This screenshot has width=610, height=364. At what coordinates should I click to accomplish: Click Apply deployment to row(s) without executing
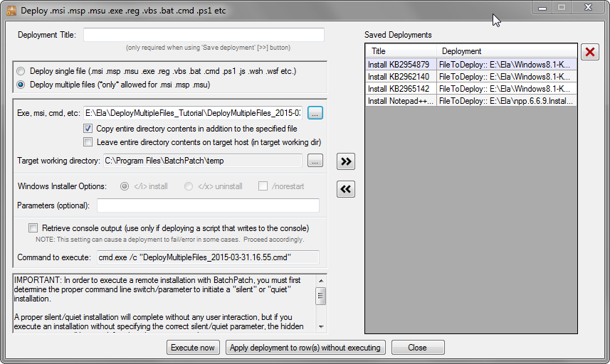point(305,348)
